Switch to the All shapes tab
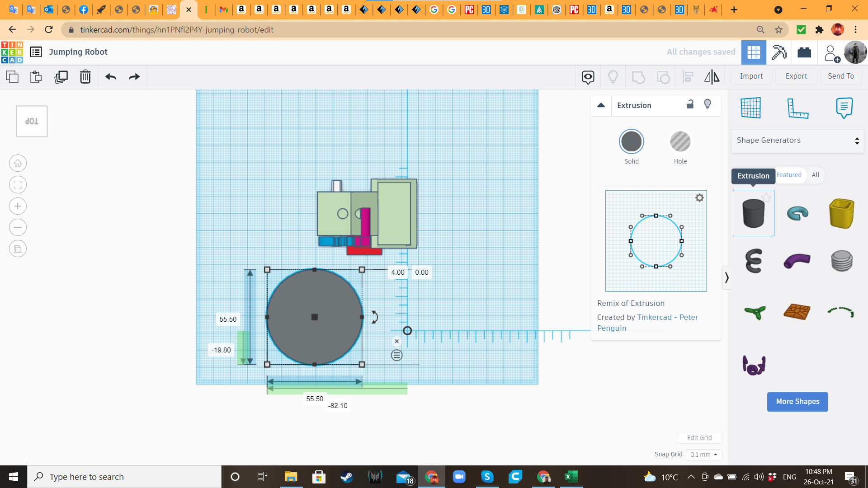 coord(815,175)
